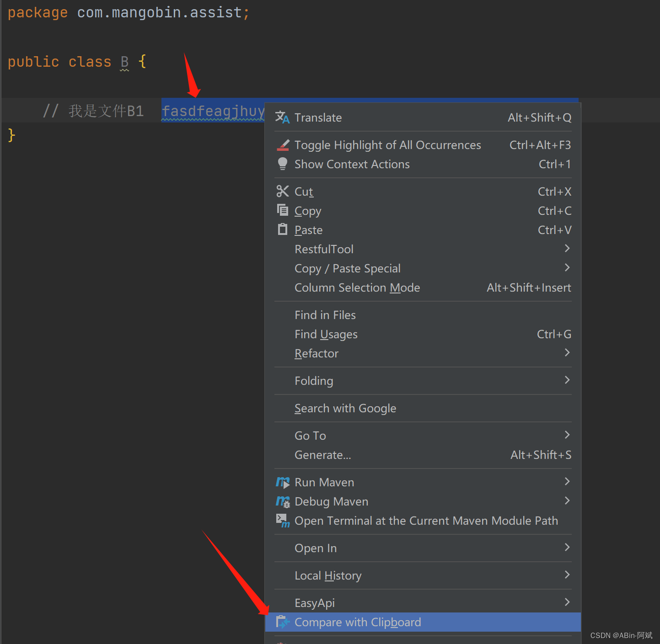Click the Local History menu label
Viewport: 660px width, 644px height.
328,575
